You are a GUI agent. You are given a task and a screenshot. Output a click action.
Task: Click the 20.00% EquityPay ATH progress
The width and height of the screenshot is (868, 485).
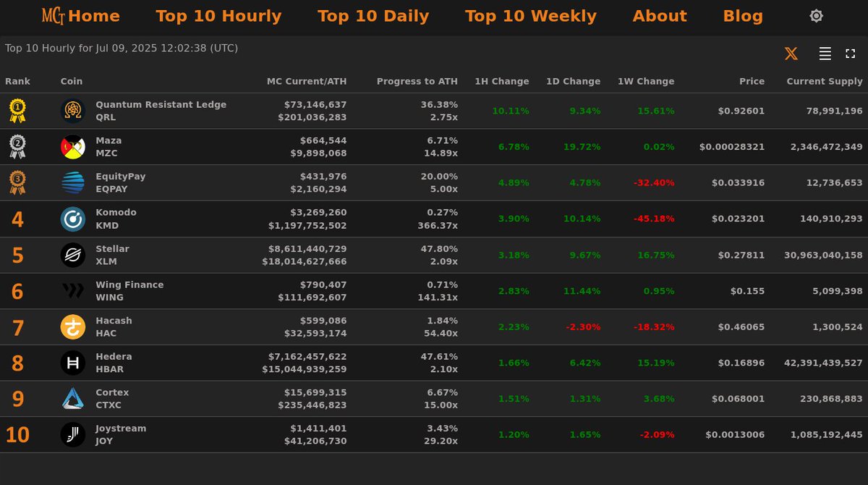(x=439, y=177)
